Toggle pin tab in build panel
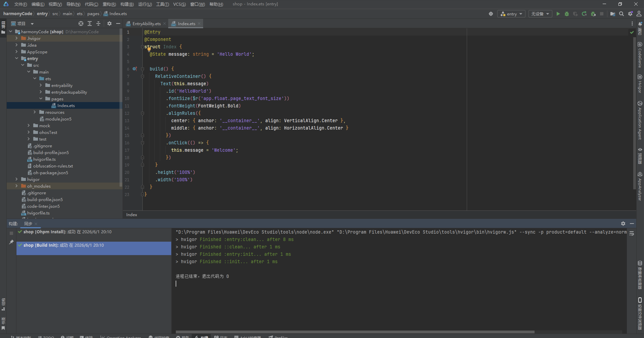The width and height of the screenshot is (644, 338). pos(11,242)
